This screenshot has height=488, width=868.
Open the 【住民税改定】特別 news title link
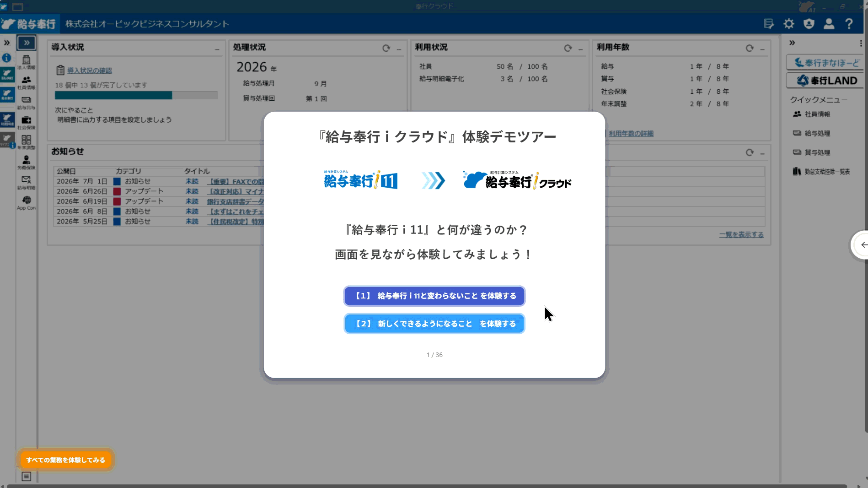(236, 222)
